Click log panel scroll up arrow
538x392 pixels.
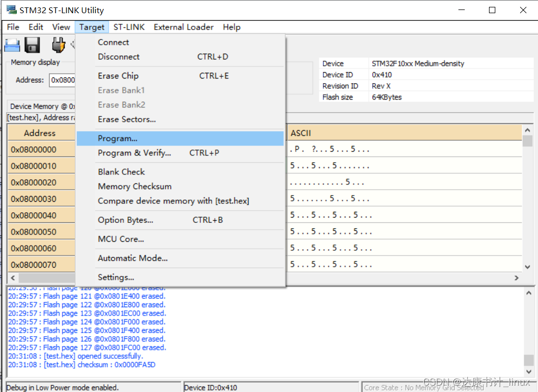(x=529, y=293)
